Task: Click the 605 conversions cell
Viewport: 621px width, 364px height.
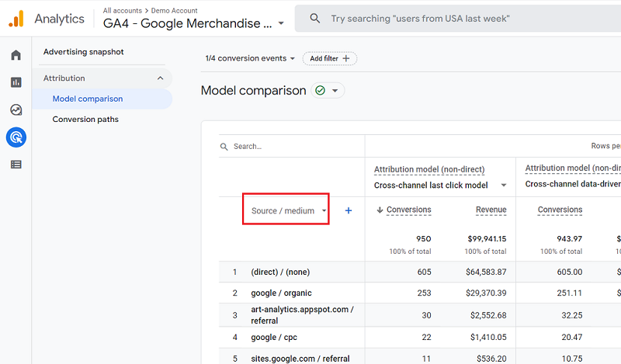Action: click(424, 272)
